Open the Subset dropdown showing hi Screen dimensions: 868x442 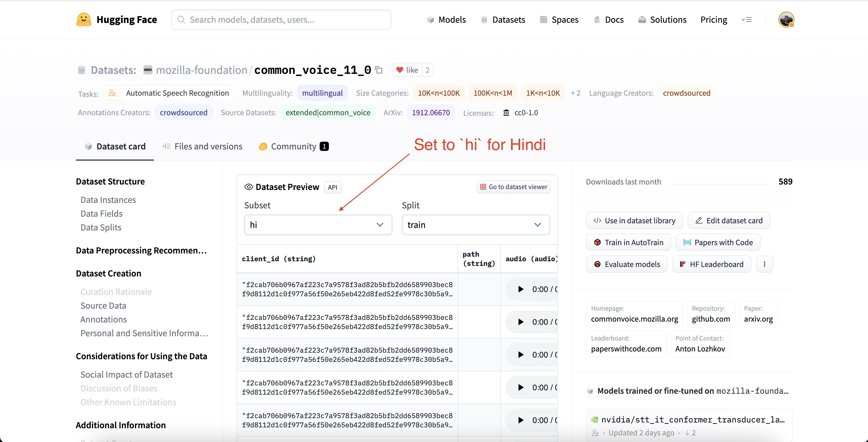tap(318, 225)
